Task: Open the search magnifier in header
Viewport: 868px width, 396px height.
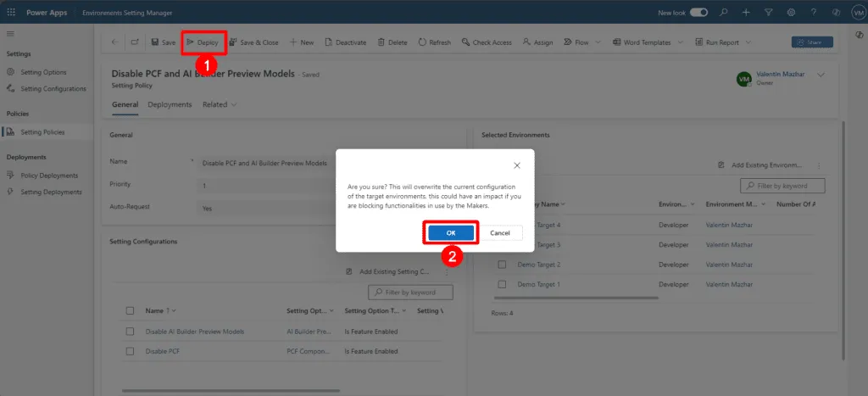Action: point(724,12)
